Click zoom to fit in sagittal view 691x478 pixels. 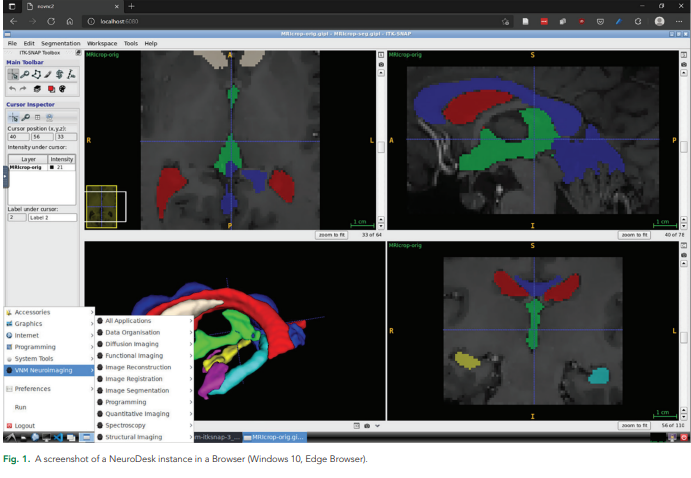point(632,235)
